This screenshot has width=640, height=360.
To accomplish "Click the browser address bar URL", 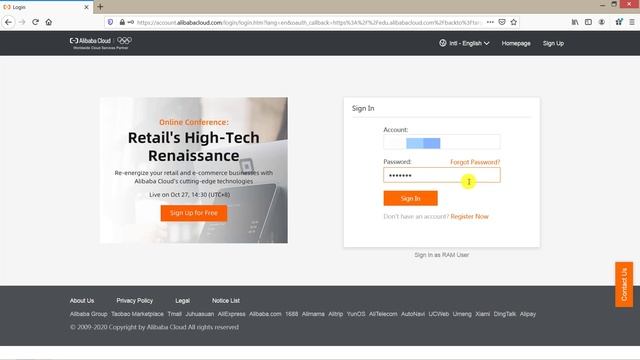I will pyautogui.click(x=309, y=22).
